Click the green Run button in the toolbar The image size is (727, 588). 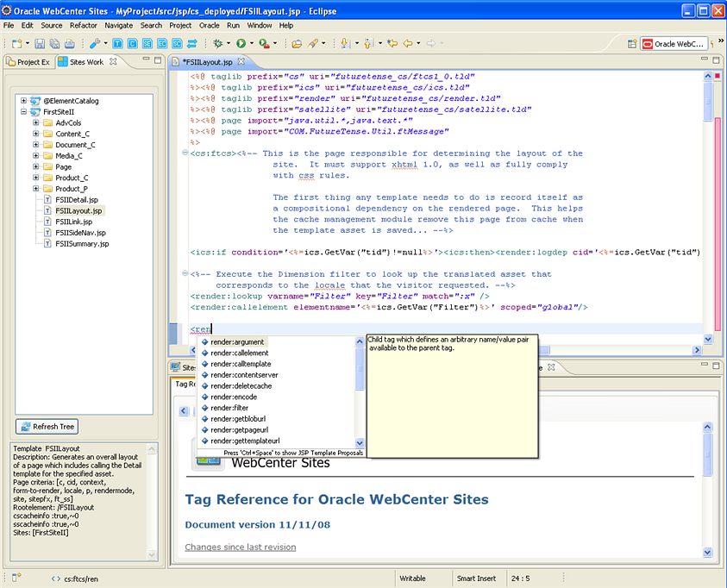coord(242,43)
